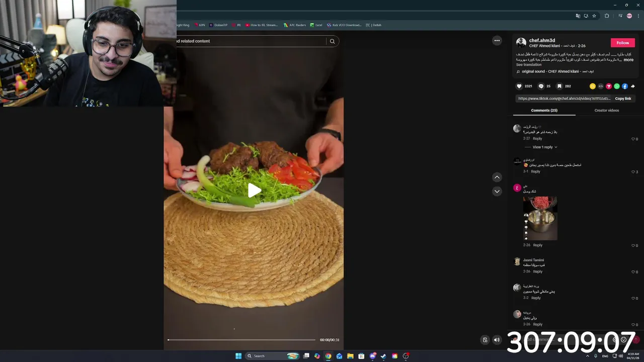
Task: Like the comment dated 3-2
Action: point(633,298)
